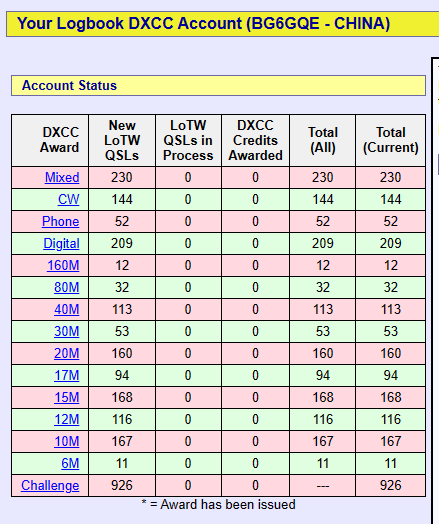This screenshot has width=439, height=524.
Task: Open the 20M band link
Action: (x=67, y=354)
